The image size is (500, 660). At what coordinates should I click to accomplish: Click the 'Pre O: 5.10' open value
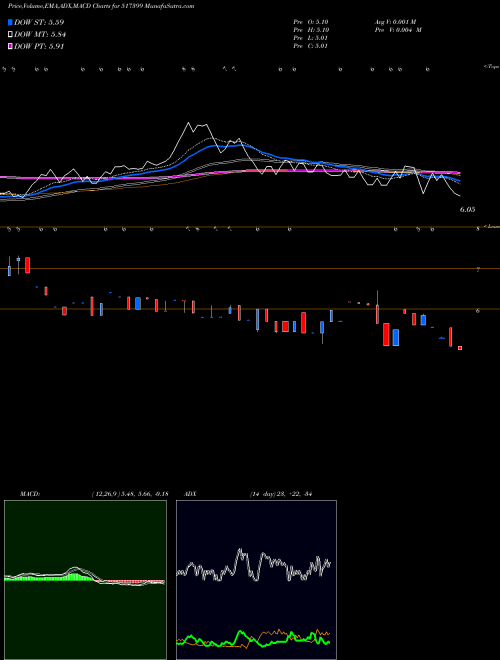click(311, 21)
